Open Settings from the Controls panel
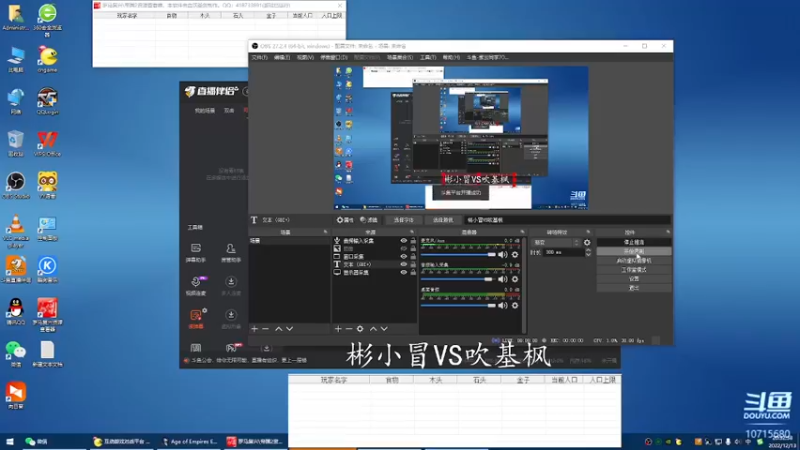Image resolution: width=800 pixels, height=450 pixels. click(634, 279)
